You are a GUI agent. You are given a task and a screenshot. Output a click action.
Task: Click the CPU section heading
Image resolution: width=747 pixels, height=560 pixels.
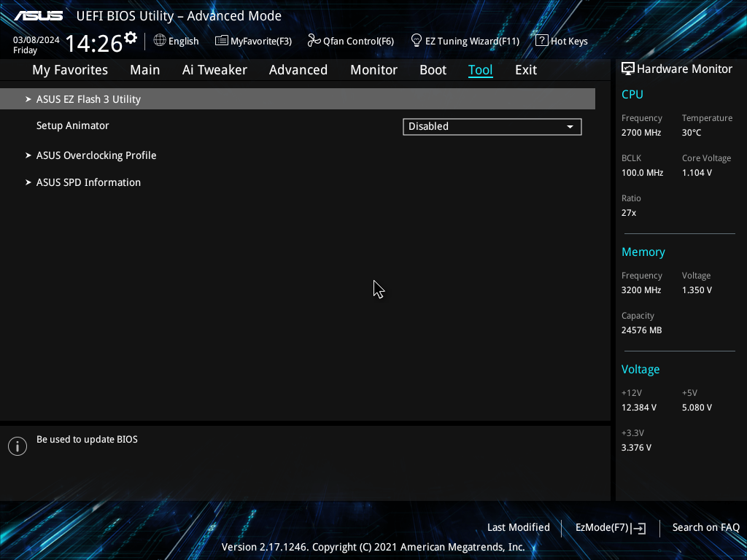tap(632, 94)
